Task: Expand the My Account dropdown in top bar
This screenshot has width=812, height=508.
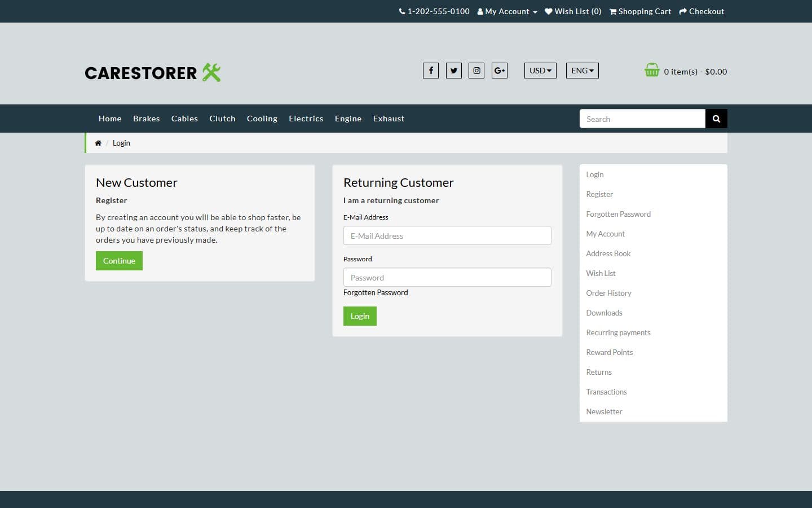Action: coord(507,11)
